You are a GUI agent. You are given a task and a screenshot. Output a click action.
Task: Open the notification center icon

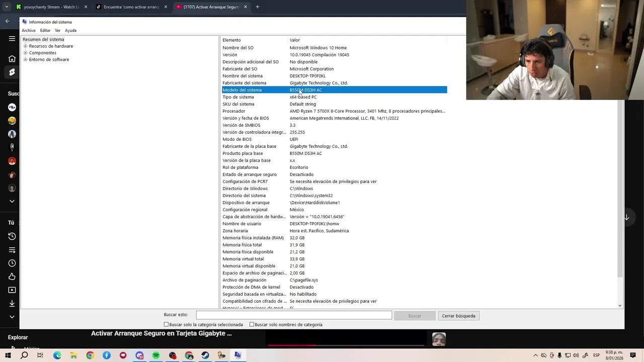[x=633, y=355]
